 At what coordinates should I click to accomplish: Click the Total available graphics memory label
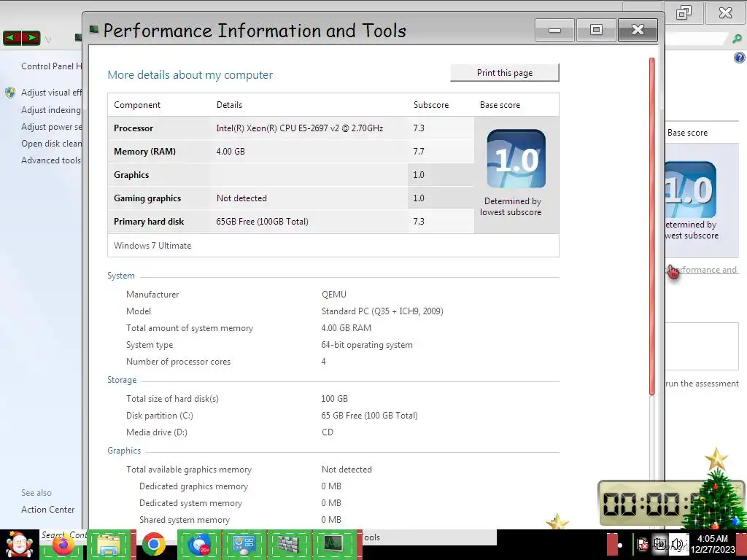[x=189, y=469]
